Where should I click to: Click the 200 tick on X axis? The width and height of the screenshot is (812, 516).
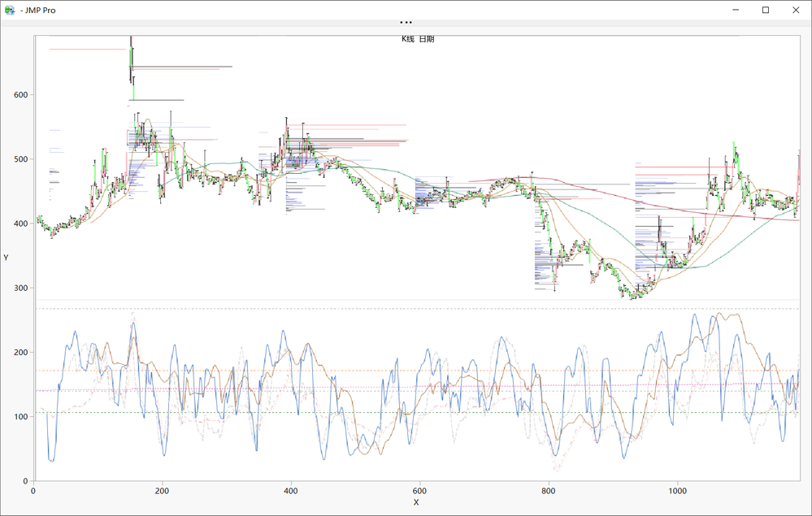click(162, 491)
